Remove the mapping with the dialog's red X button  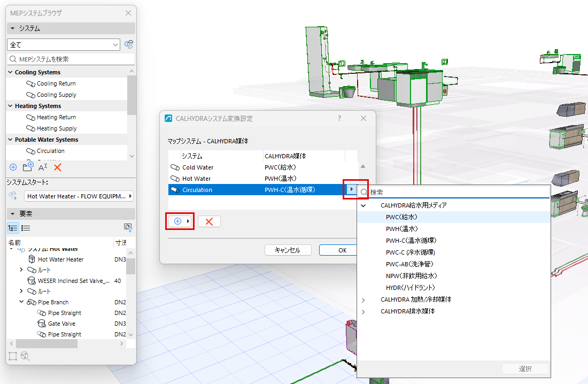coord(209,221)
